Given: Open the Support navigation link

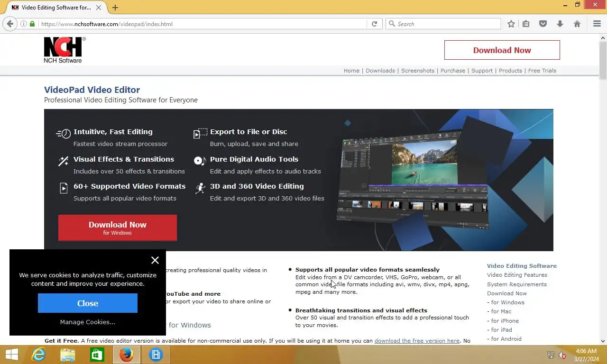Looking at the screenshot, I should (x=482, y=71).
